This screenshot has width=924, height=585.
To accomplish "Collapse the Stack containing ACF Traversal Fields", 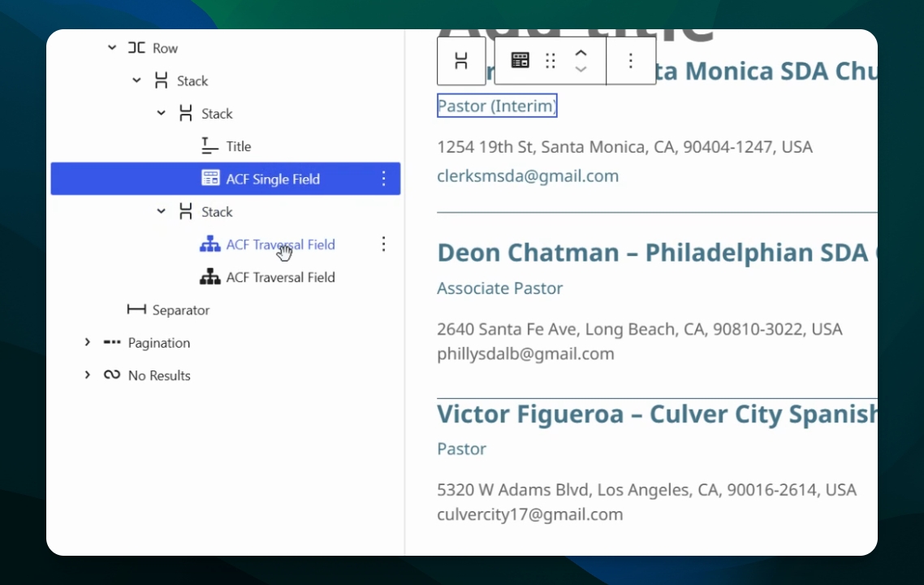I will point(161,211).
